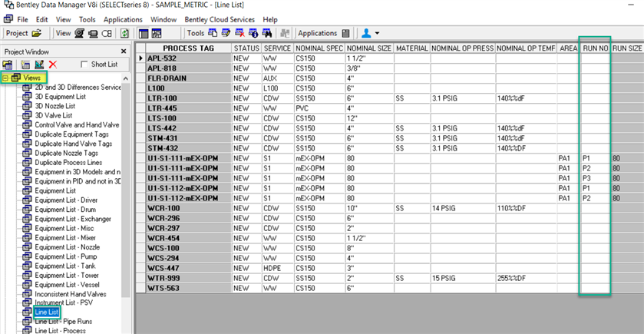This screenshot has height=334, width=644.
Task: Click the blue user account icon
Action: click(366, 33)
